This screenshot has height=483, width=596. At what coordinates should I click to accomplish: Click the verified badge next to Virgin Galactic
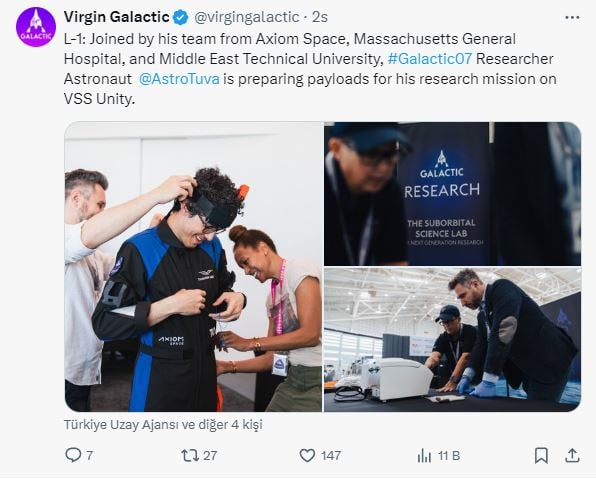181,17
